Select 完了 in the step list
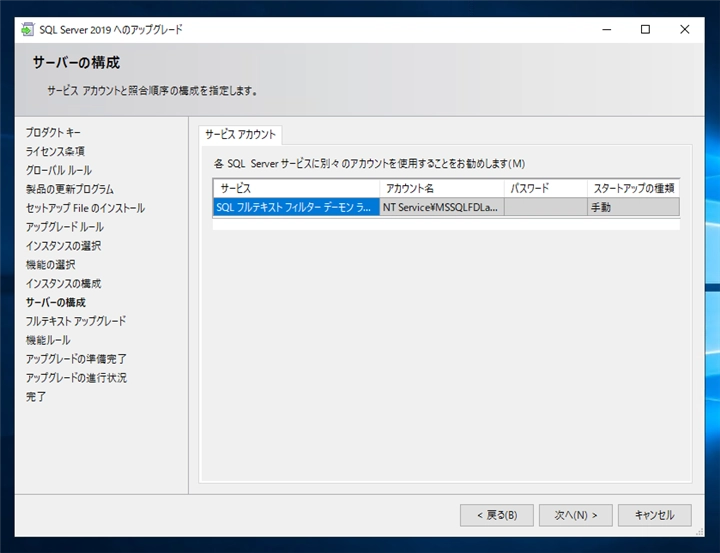The image size is (720, 553). coord(36,396)
